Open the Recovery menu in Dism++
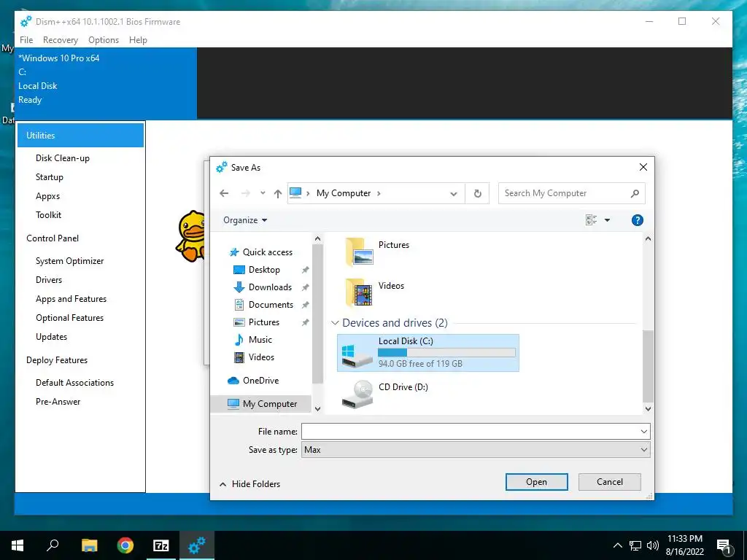This screenshot has width=747, height=560. coord(61,40)
